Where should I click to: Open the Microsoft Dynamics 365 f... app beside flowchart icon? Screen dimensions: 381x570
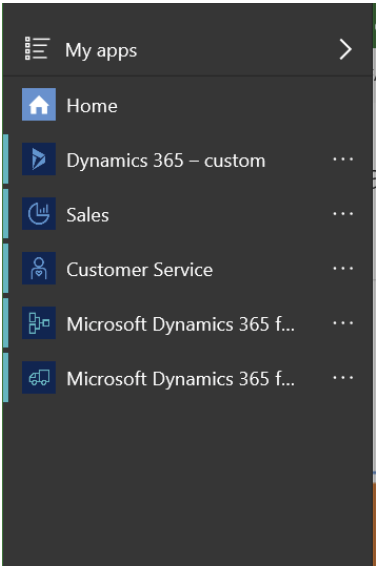(x=180, y=324)
